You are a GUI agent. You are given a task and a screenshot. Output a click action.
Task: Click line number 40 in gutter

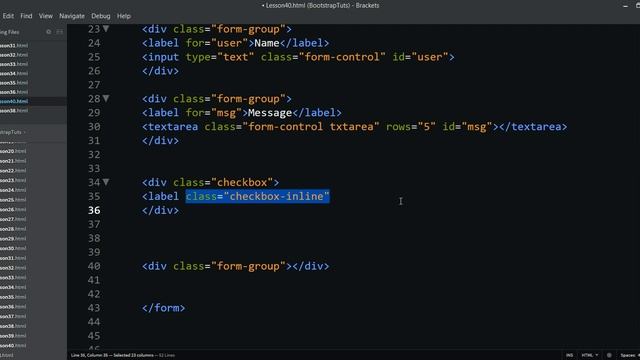pos(94,266)
